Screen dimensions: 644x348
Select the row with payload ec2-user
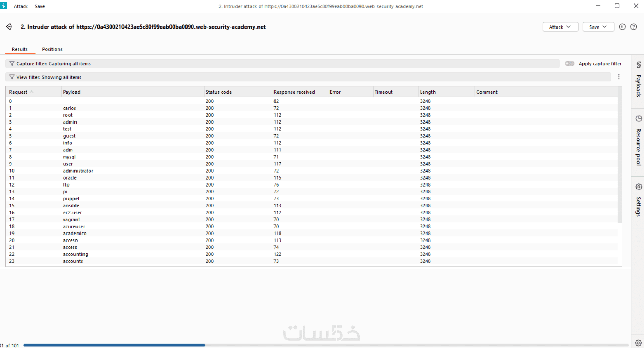311,213
